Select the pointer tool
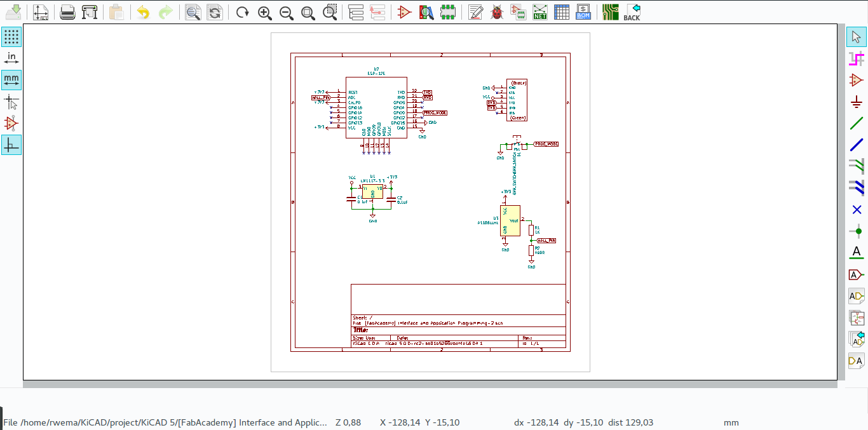 coord(856,36)
